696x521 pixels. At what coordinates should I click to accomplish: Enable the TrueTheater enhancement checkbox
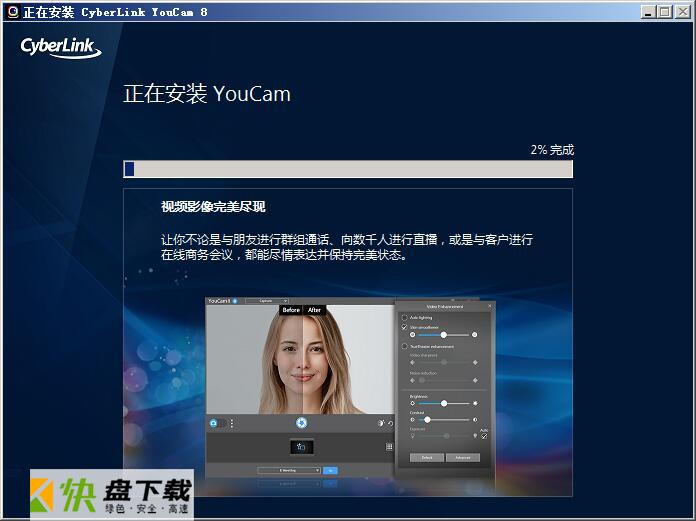click(404, 346)
